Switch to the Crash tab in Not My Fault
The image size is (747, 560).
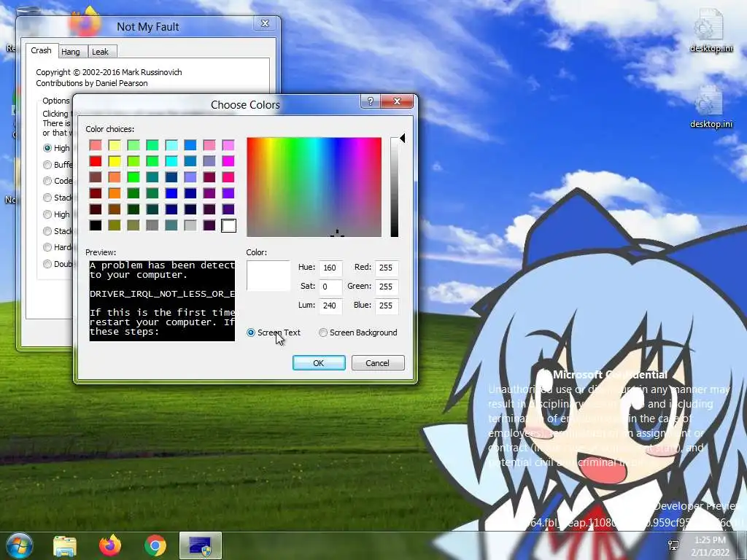click(x=41, y=50)
